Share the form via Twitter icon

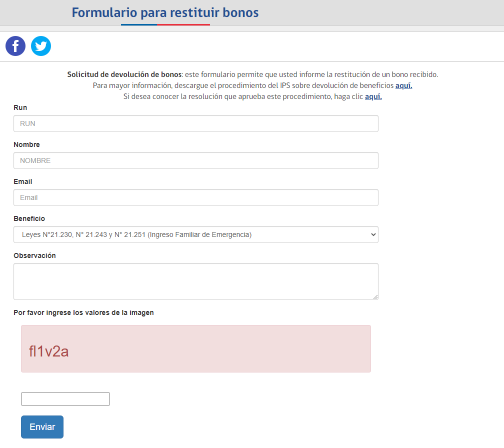41,46
